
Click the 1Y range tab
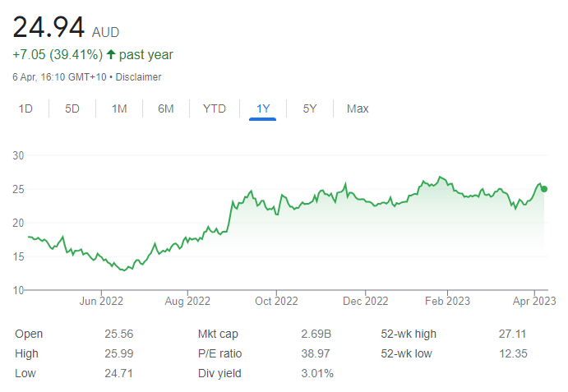[x=263, y=108]
